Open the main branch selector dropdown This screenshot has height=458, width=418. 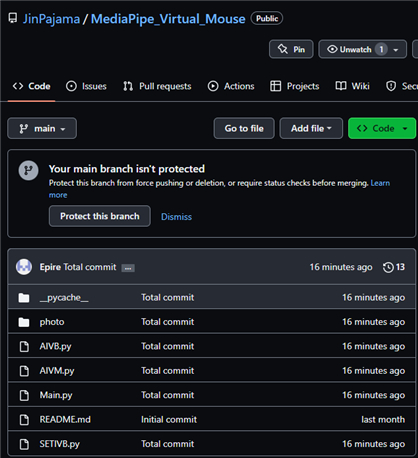[42, 128]
